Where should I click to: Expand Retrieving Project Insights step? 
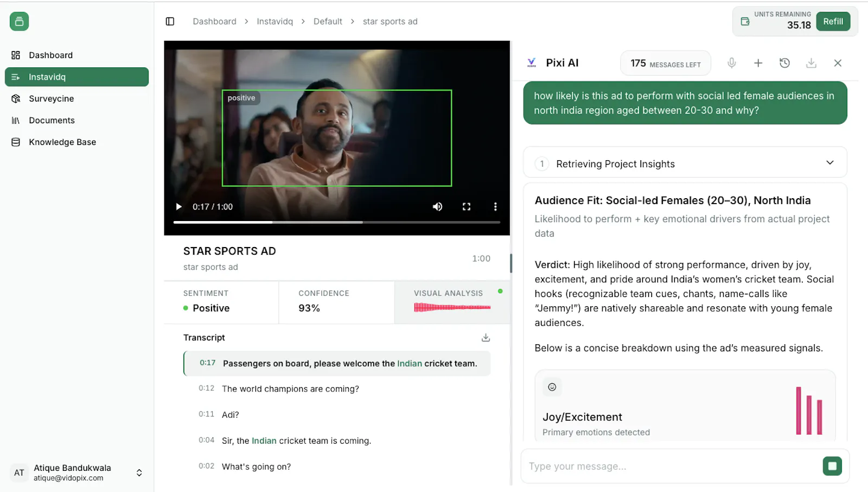point(685,163)
